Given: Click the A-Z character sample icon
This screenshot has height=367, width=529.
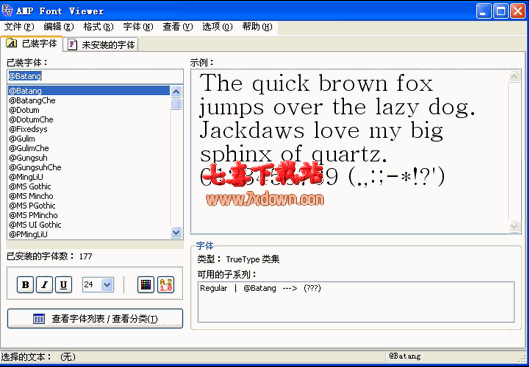Looking at the screenshot, I should click(166, 285).
